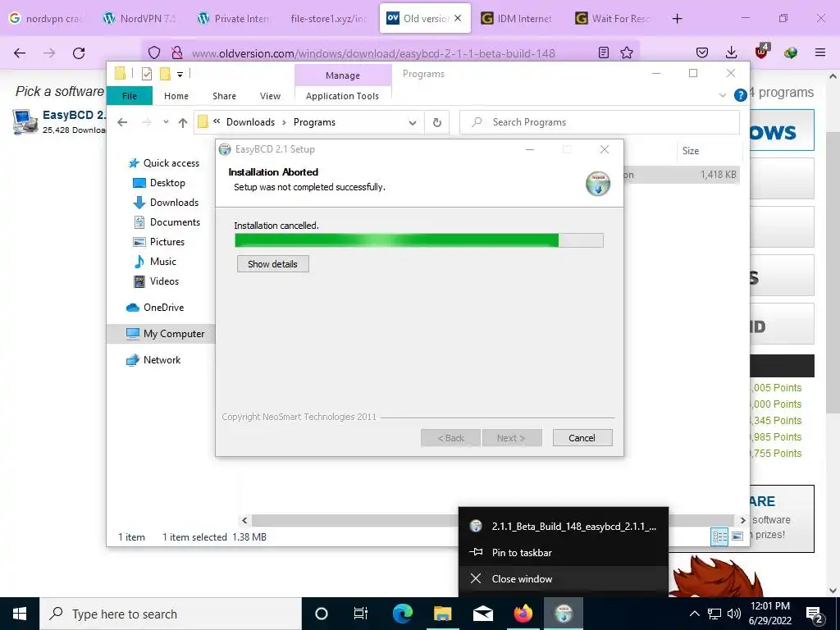The height and width of the screenshot is (630, 840).
Task: Select OneDrive in navigation pane
Action: pos(155,308)
